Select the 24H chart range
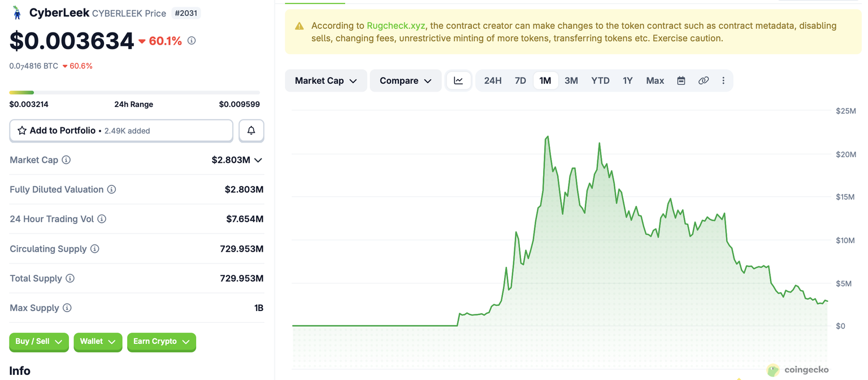 click(493, 81)
